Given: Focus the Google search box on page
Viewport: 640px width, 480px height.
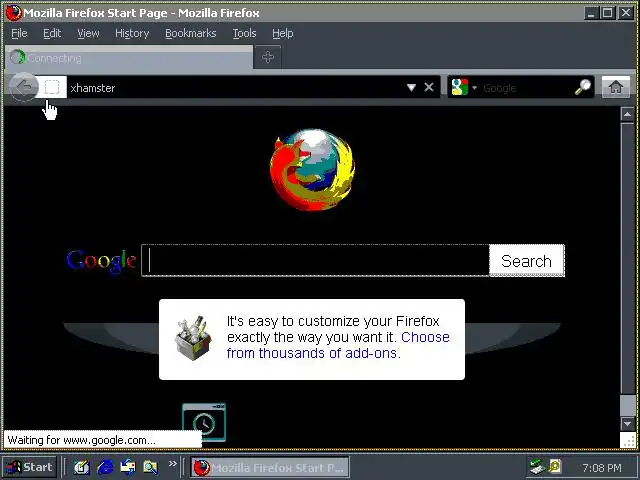Looking at the screenshot, I should point(315,260).
